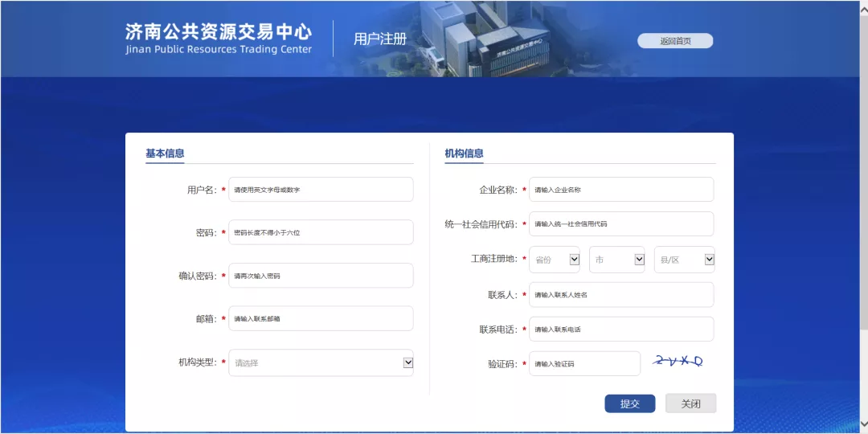Screen dimensions: 868x434
Task: Click the 邮箱 email input box
Action: coord(321,318)
